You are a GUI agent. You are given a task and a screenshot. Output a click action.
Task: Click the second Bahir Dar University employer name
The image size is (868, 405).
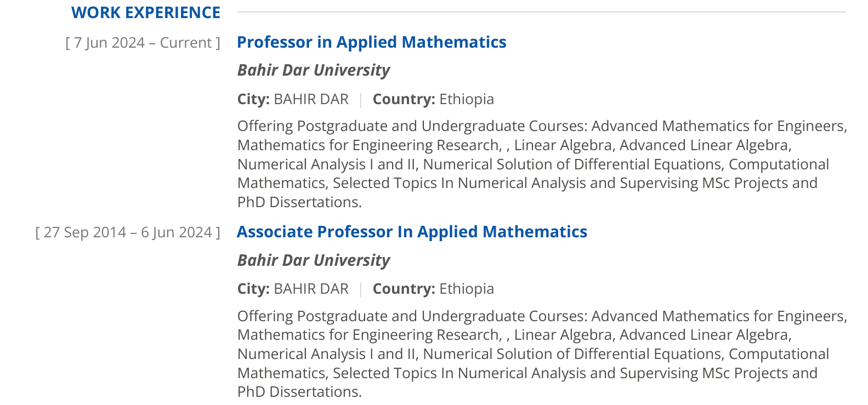click(314, 260)
